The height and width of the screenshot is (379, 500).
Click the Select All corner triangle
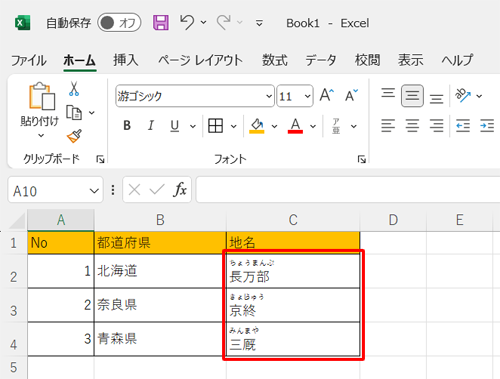coord(16,220)
